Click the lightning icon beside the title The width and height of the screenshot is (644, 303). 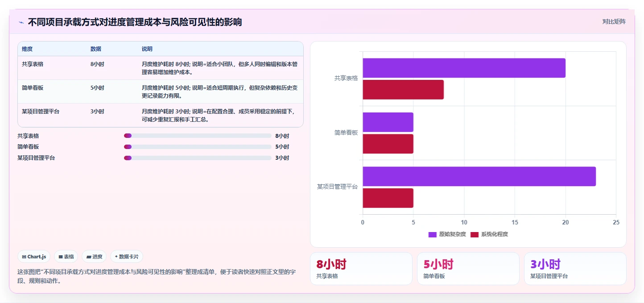click(21, 22)
